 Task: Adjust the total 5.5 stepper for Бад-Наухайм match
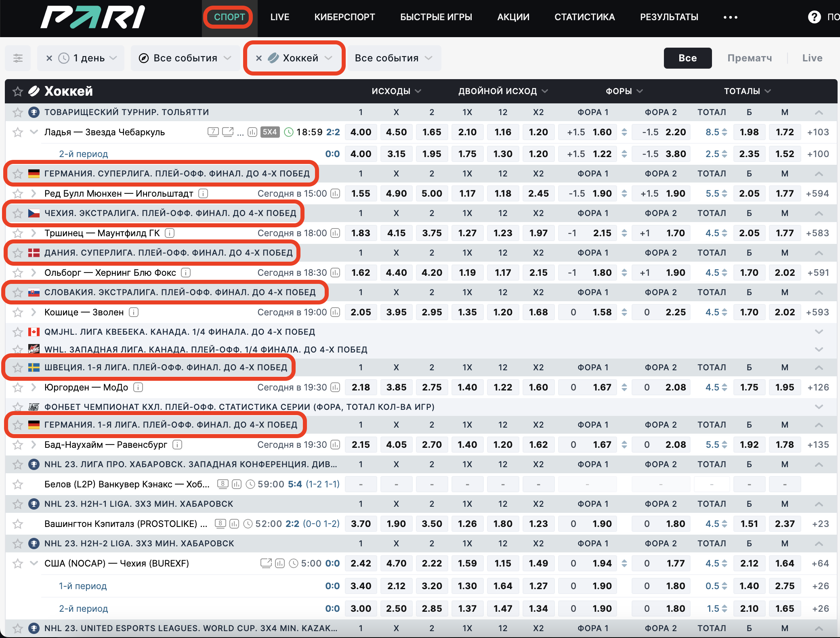pos(724,445)
